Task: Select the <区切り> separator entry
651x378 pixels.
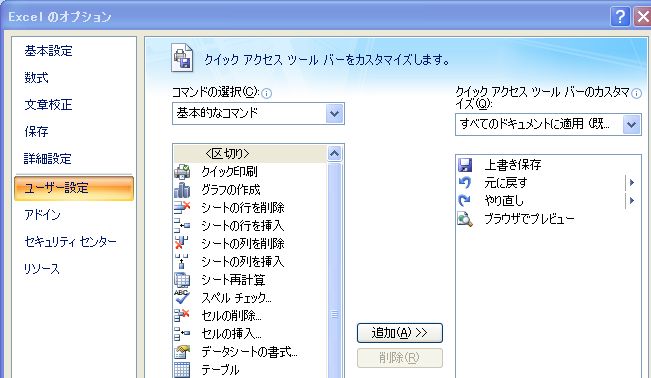Action: (250, 154)
